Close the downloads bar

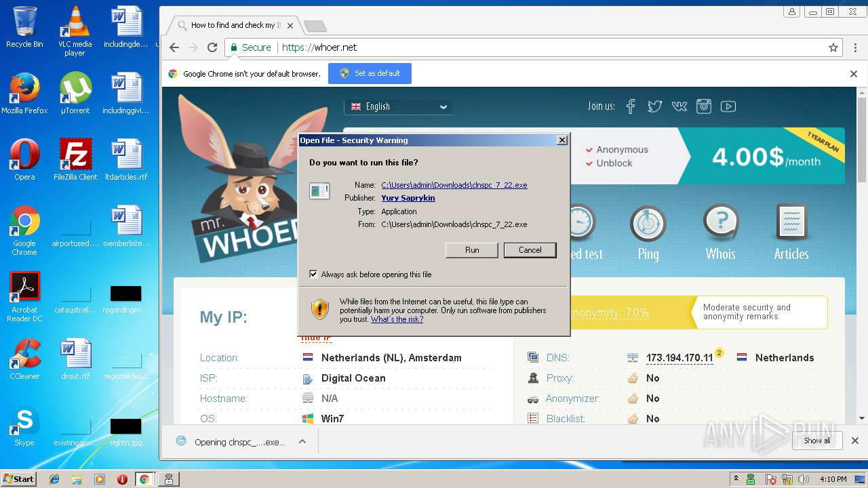pos(854,441)
